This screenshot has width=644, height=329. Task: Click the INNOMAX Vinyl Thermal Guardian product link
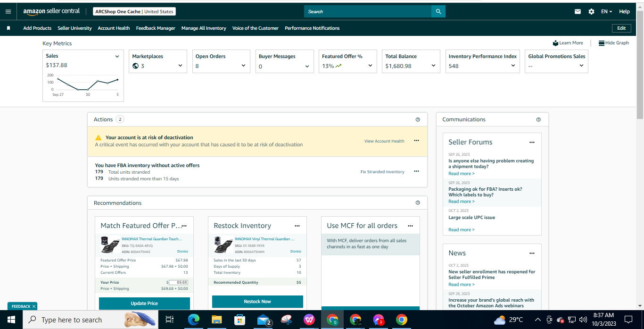(264, 239)
